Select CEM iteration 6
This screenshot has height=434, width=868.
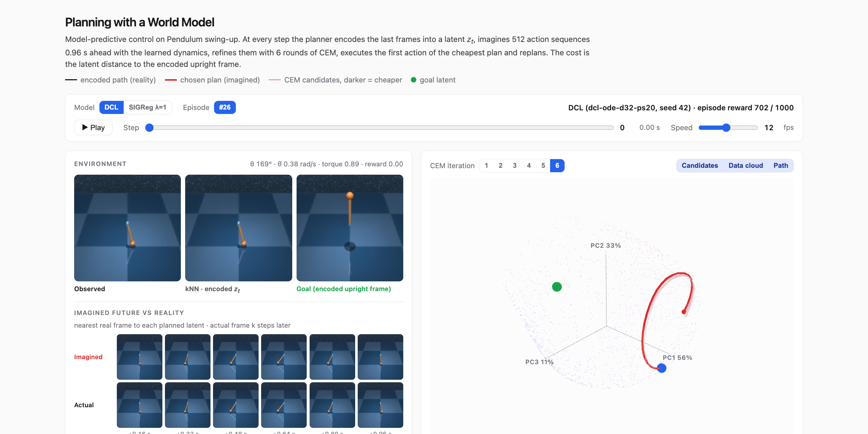pyautogui.click(x=557, y=166)
